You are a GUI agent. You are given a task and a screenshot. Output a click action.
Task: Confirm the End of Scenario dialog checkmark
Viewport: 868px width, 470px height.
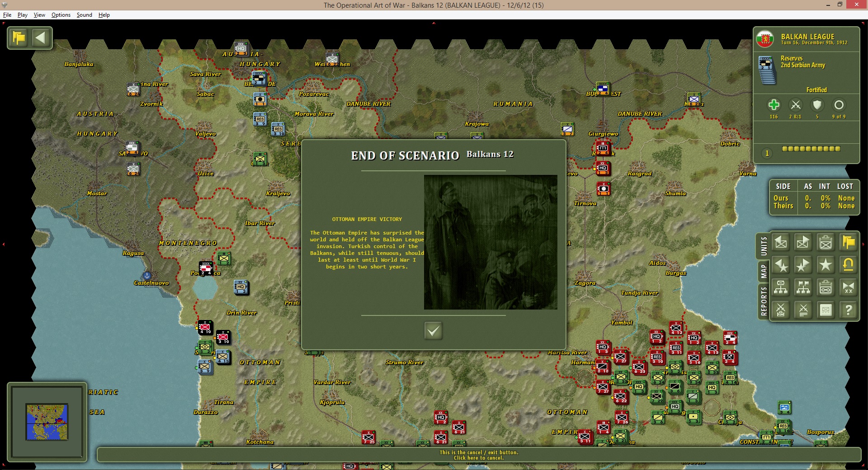coord(433,331)
